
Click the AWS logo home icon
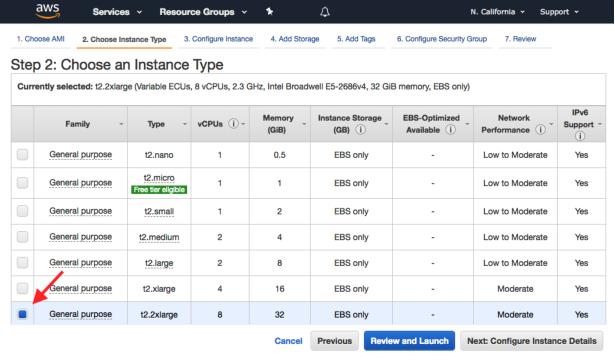[x=48, y=11]
